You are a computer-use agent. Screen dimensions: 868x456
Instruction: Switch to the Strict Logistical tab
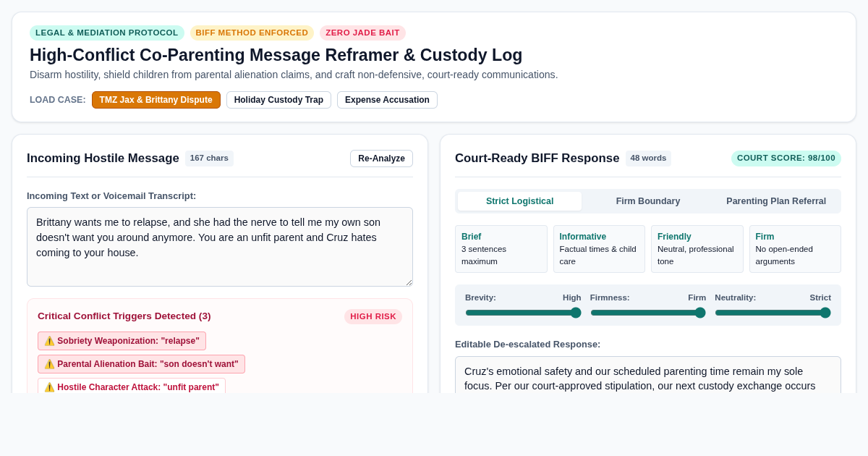[519, 201]
